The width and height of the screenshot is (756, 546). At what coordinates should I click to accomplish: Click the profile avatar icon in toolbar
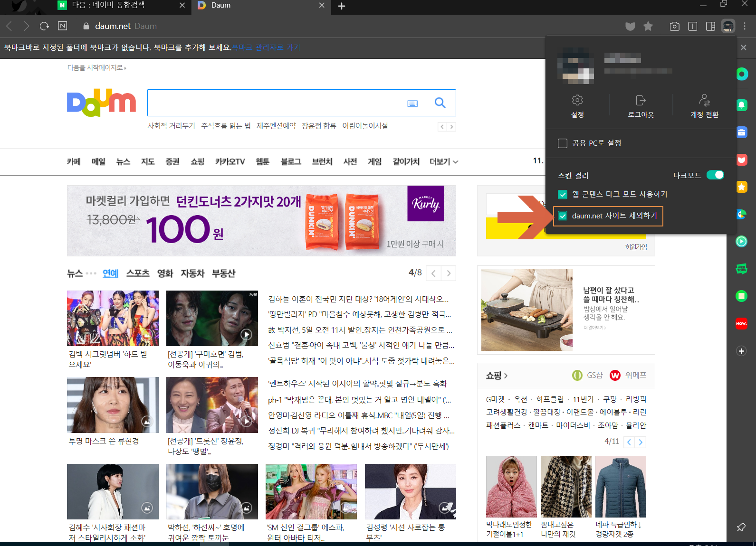click(x=728, y=26)
